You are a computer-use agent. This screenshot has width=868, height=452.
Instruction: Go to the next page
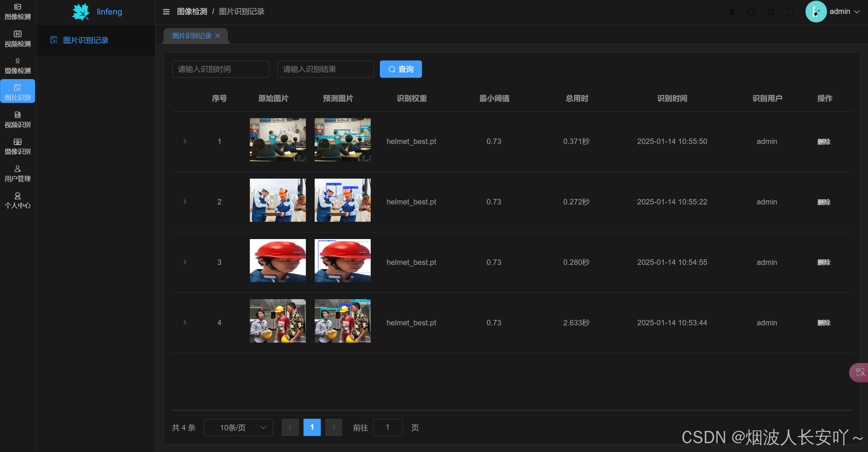click(334, 427)
